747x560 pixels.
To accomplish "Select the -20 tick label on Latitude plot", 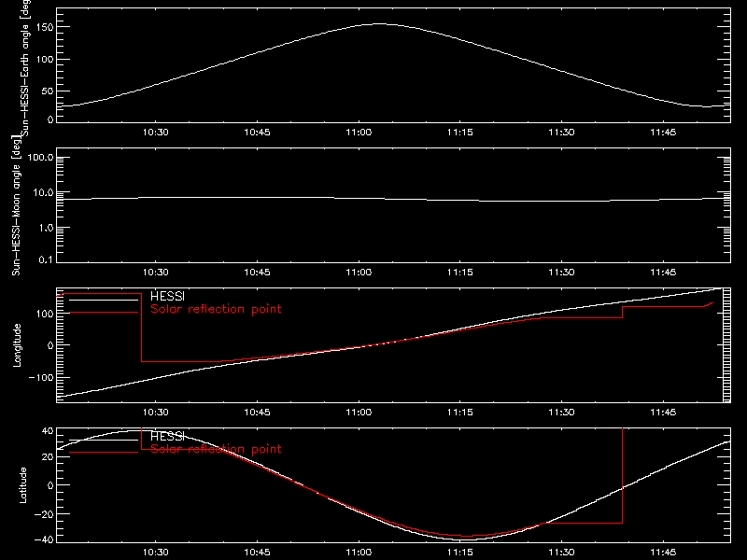I will point(44,514).
